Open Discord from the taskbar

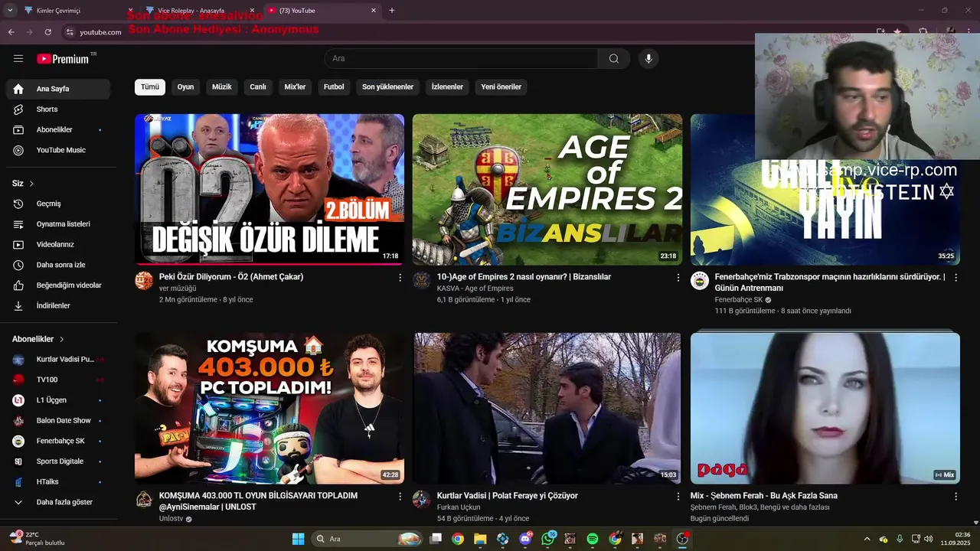click(526, 539)
